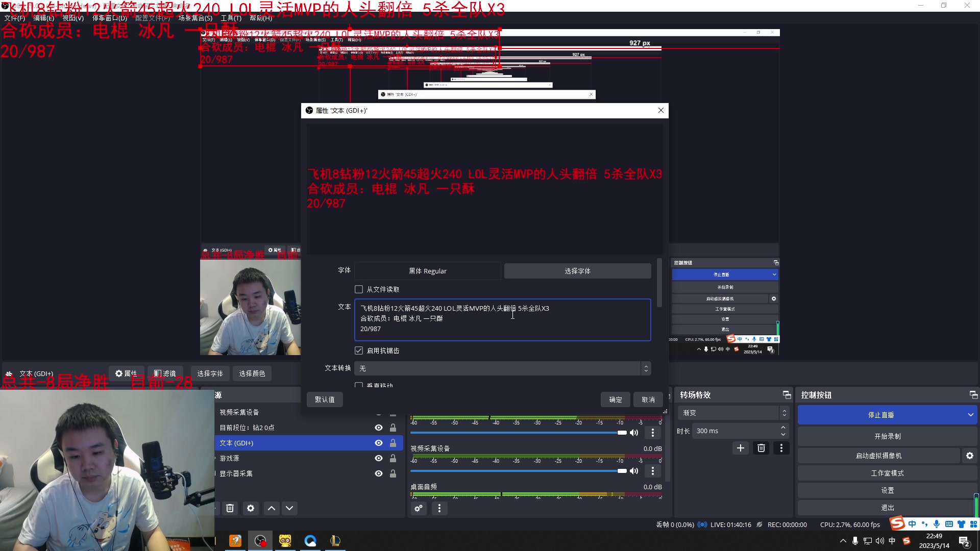Mute the 视频采集设备 audio speaker
The width and height of the screenshot is (980, 551).
pyautogui.click(x=634, y=471)
